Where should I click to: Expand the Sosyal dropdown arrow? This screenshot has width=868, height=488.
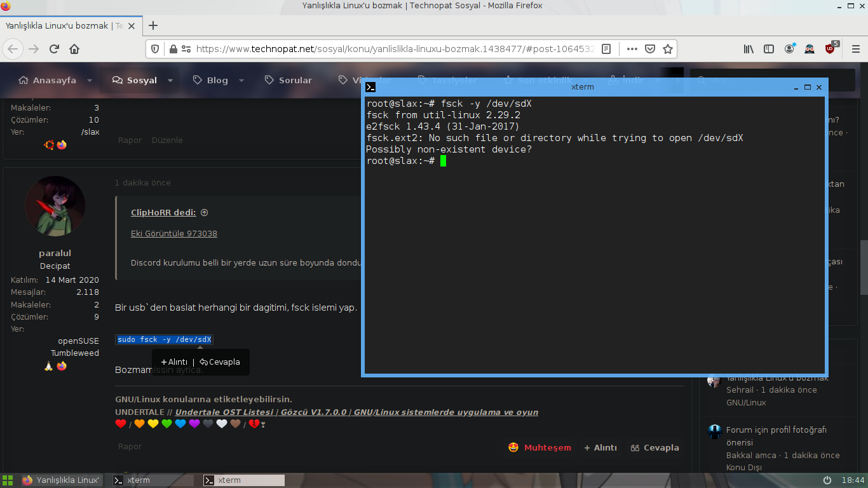[170, 81]
